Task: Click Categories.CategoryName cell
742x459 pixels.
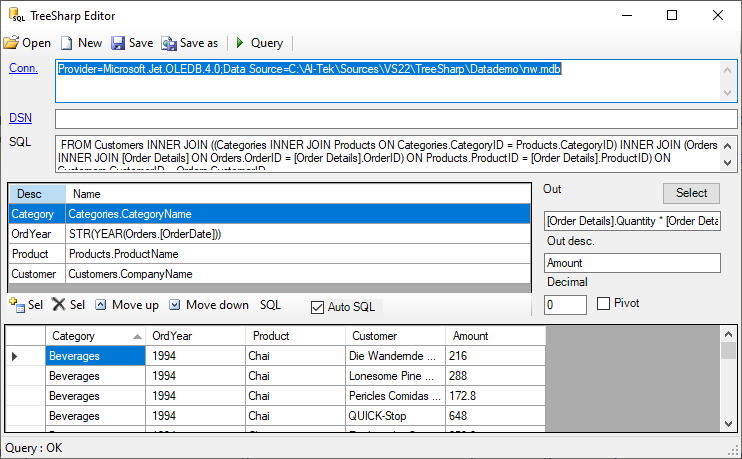Action: tap(299, 214)
